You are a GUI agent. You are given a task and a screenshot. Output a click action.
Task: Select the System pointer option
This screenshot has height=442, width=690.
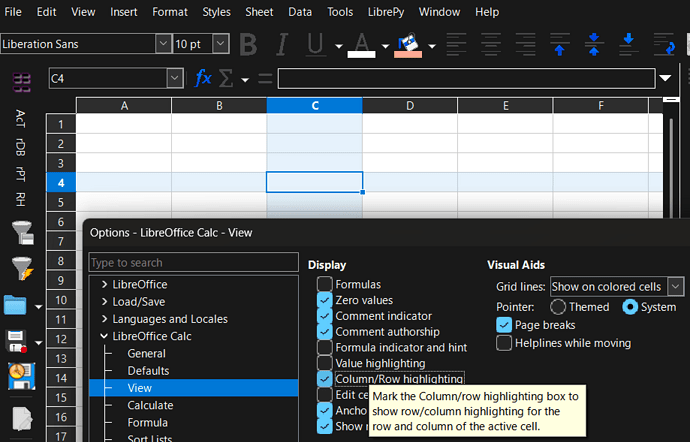[630, 307]
